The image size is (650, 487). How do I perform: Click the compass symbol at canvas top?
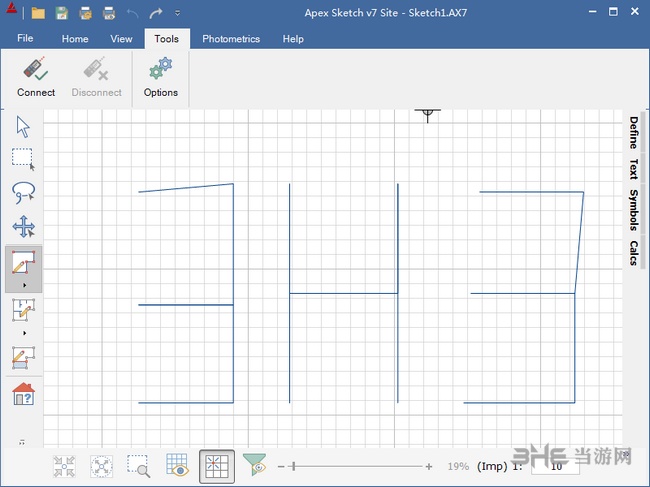tap(427, 116)
